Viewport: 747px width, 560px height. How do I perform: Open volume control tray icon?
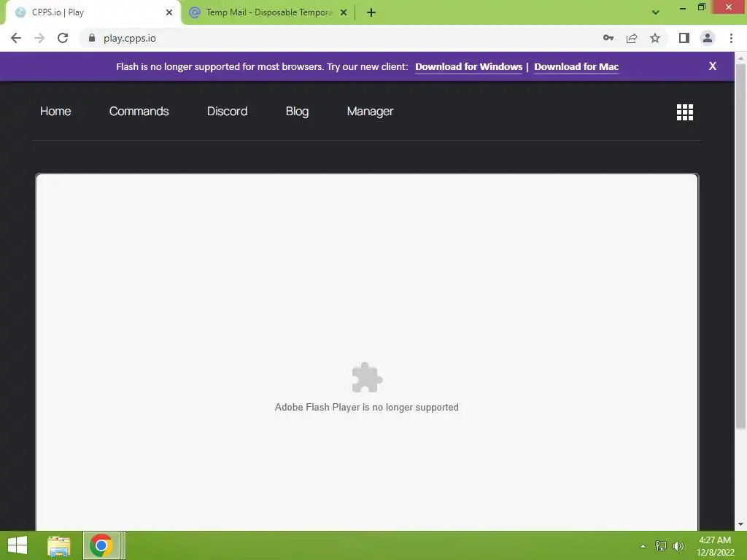tap(678, 546)
